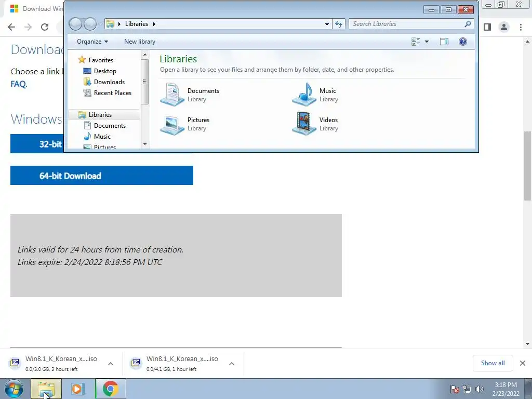Image resolution: width=532 pixels, height=399 pixels.
Task: Select Desktop under Favorites
Action: 105,71
